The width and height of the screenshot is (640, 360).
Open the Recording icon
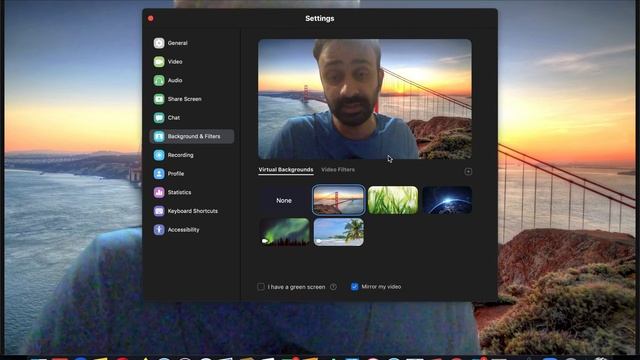[x=159, y=155]
